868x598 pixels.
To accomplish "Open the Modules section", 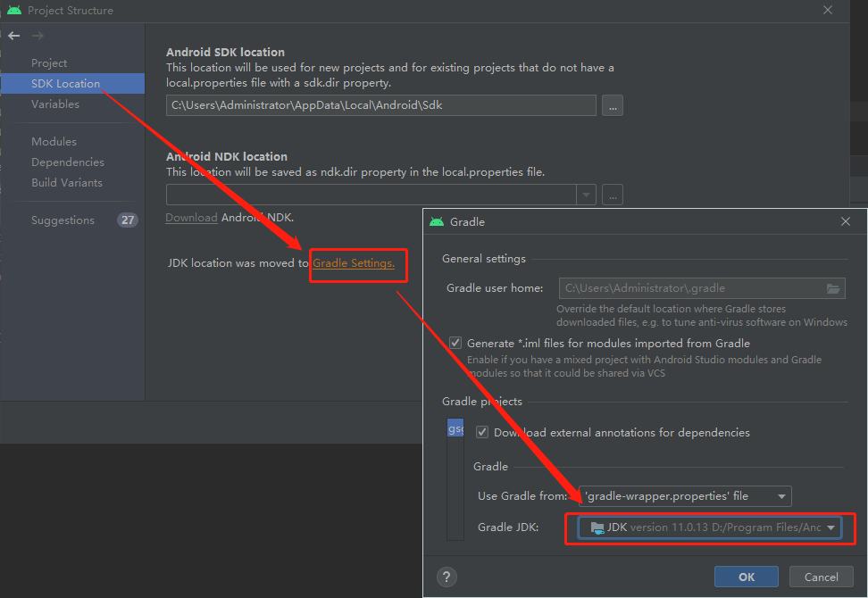I will coord(54,142).
